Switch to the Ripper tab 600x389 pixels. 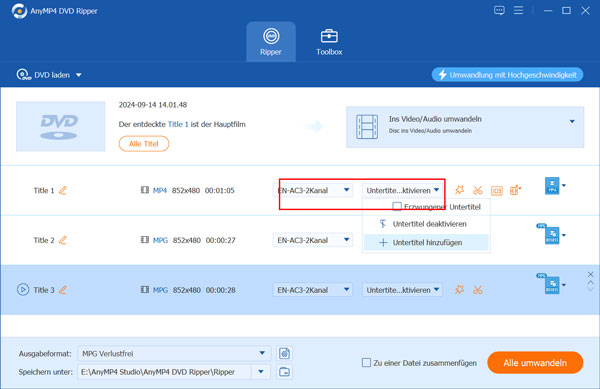pos(271,42)
